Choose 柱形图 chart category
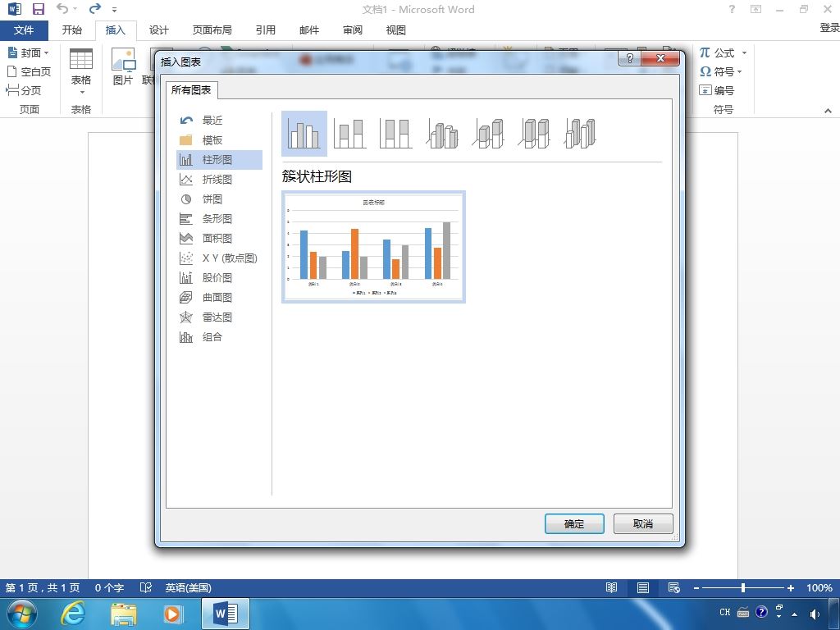This screenshot has height=630, width=840. tap(219, 160)
